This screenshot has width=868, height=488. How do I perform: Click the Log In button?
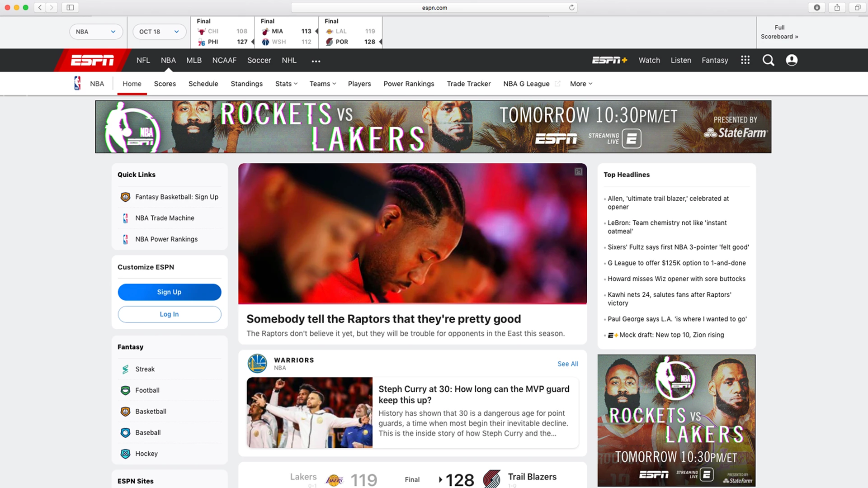170,314
